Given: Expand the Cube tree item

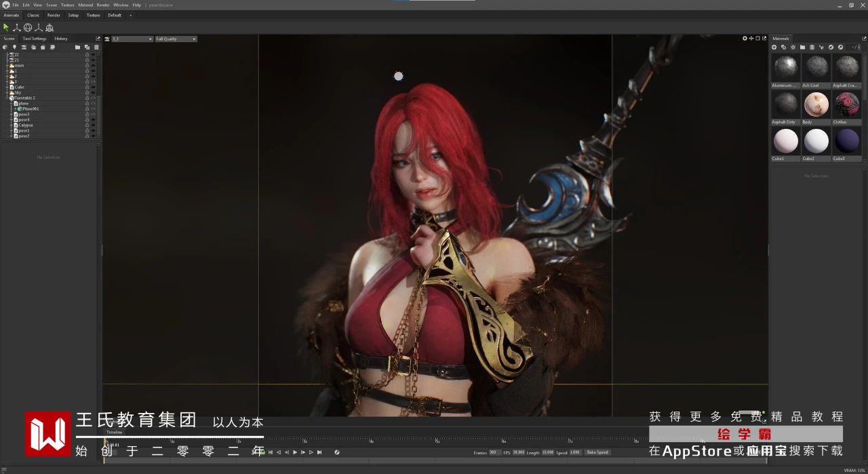Looking at the screenshot, I should (7, 87).
